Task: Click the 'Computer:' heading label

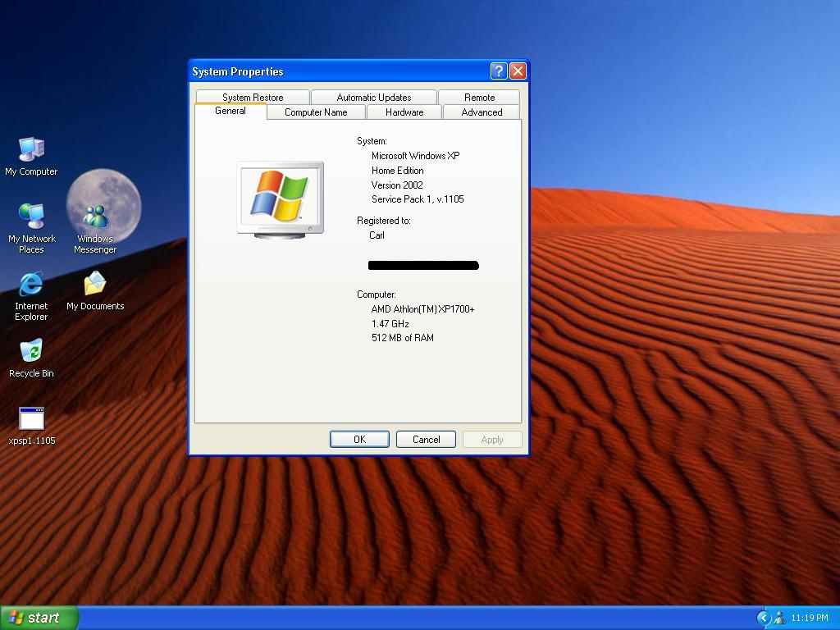Action: click(377, 294)
